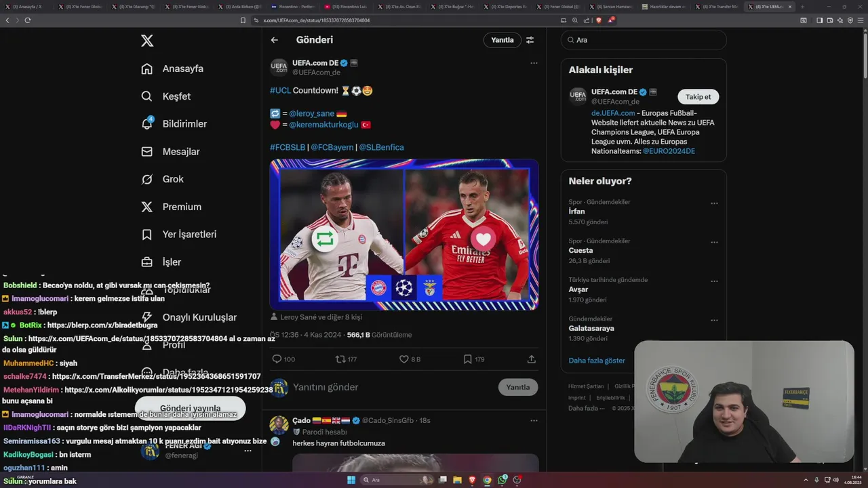Viewport: 868px width, 488px height.
Task: Open options for İrfan trend
Action: click(x=714, y=203)
